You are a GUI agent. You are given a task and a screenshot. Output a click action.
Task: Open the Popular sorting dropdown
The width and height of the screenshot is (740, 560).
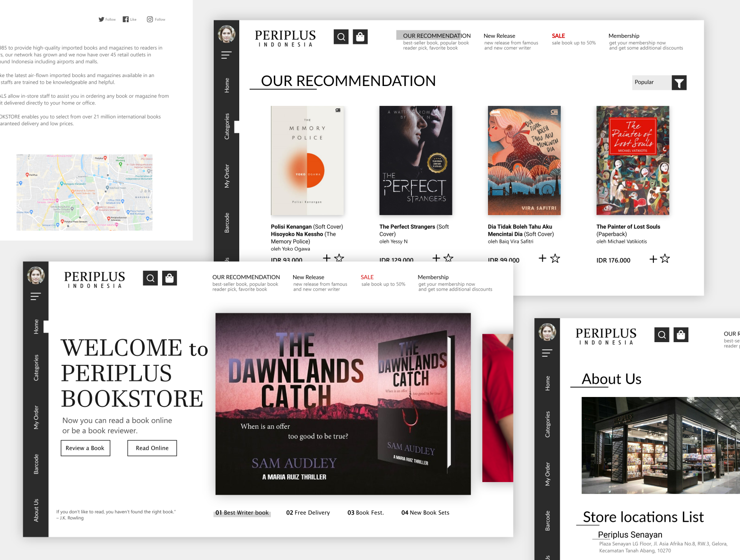tap(653, 82)
